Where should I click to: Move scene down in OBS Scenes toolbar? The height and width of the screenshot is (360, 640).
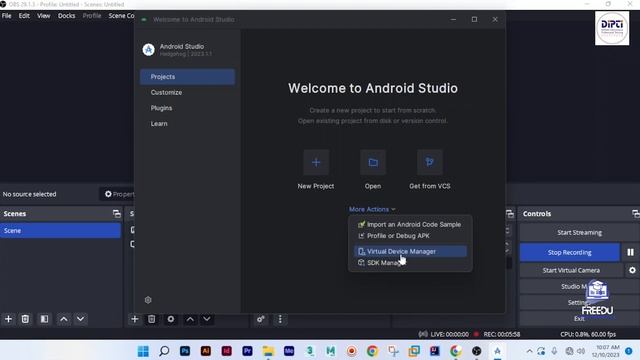click(x=81, y=319)
